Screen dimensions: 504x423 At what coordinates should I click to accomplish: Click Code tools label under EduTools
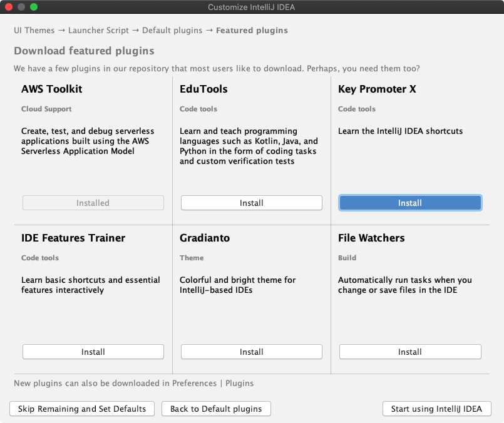(198, 109)
